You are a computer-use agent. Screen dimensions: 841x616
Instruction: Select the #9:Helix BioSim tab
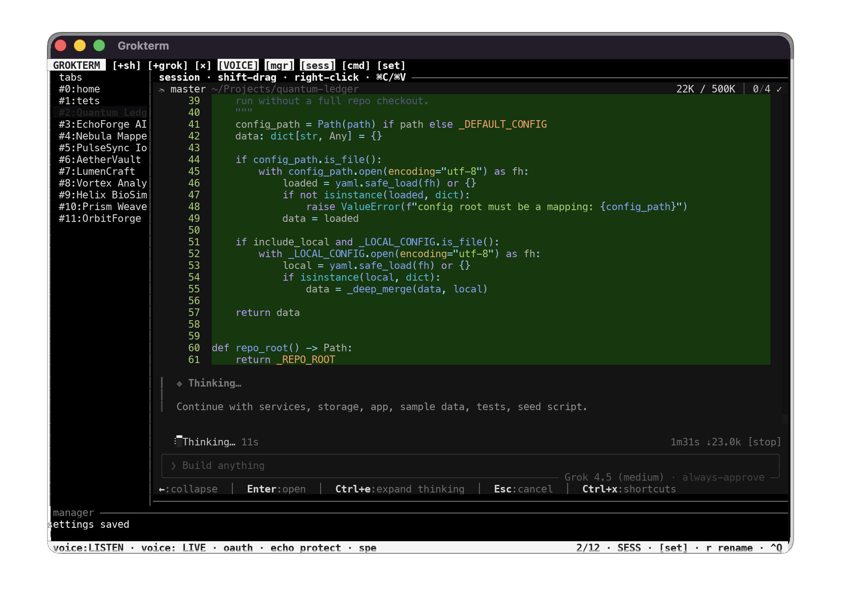103,195
